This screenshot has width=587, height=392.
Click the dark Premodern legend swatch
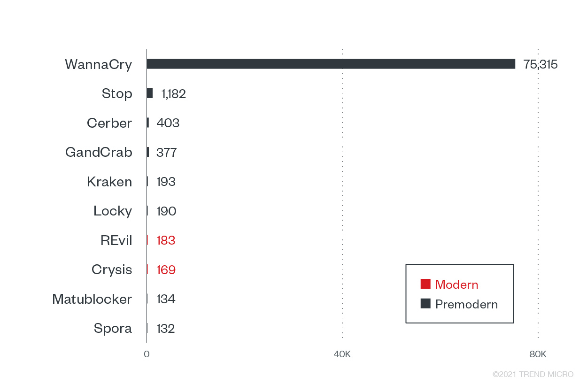[x=425, y=304]
